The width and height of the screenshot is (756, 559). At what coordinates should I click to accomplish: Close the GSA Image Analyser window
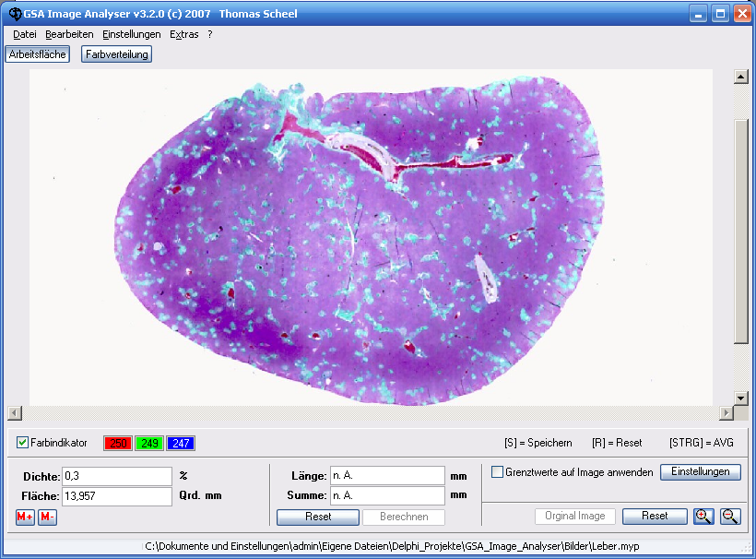click(742, 14)
